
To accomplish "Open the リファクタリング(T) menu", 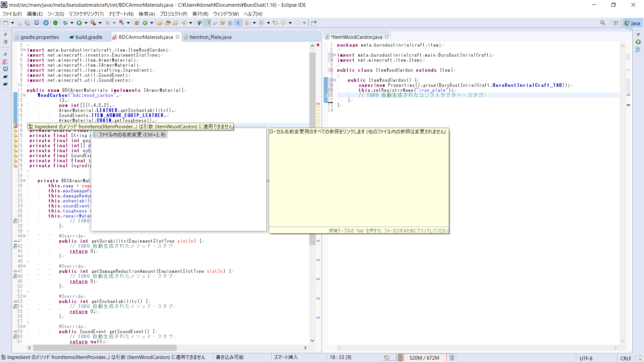I will [x=86, y=14].
